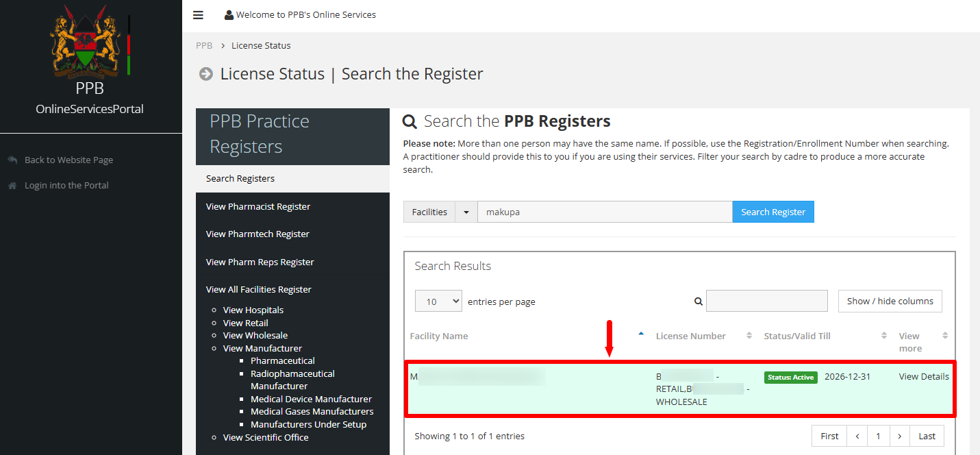
Task: Click the Facility Name column header
Action: click(439, 336)
